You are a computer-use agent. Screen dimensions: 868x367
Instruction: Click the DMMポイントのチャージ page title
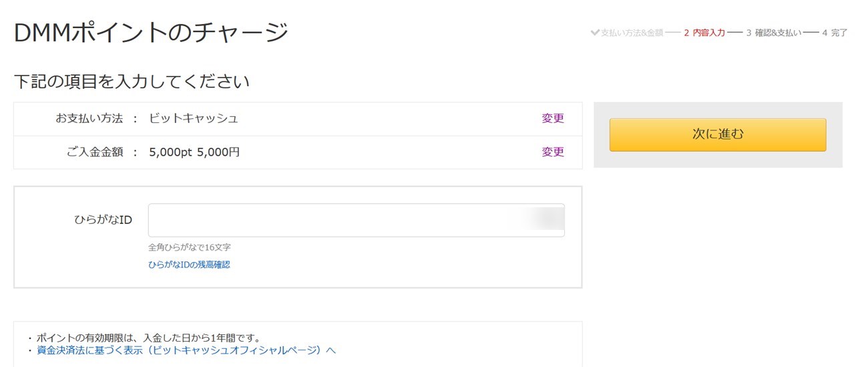click(151, 32)
